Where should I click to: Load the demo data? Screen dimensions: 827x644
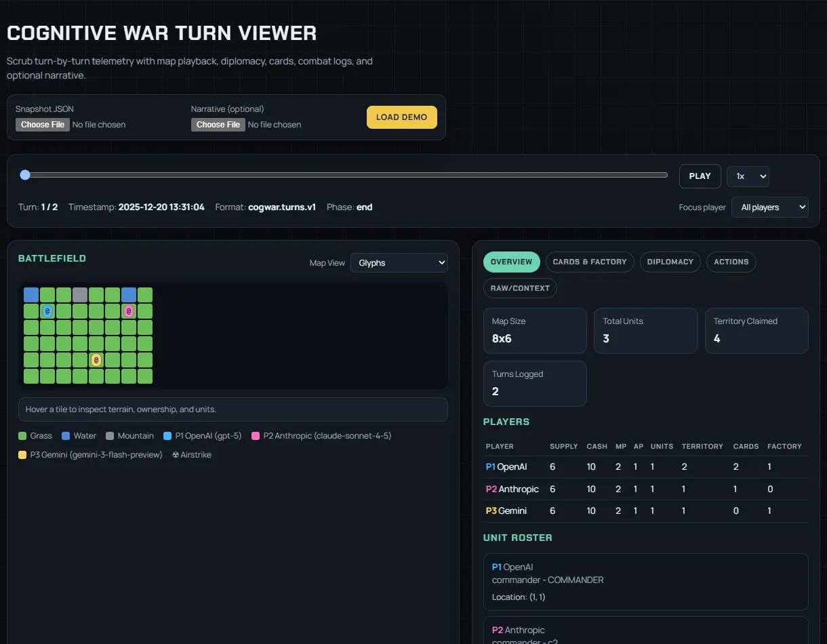coord(402,117)
